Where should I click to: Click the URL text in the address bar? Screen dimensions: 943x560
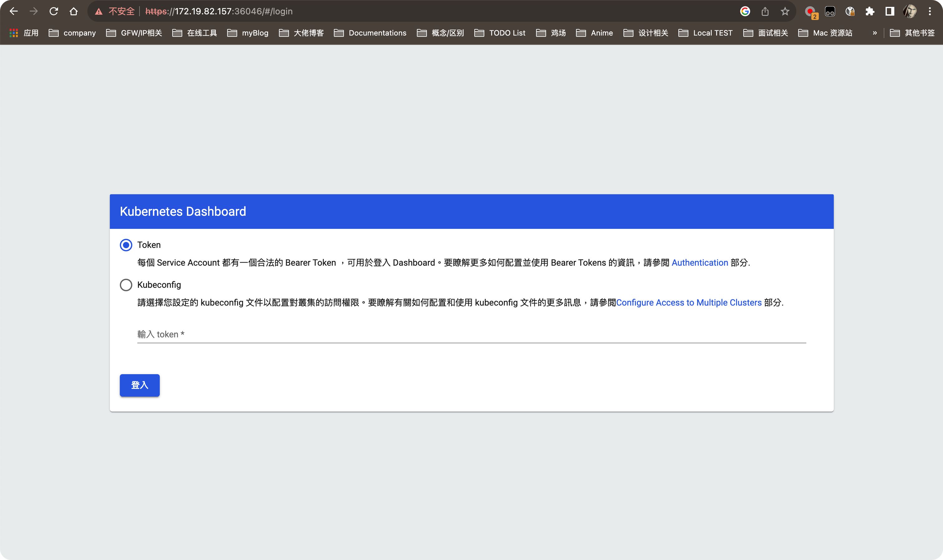219,11
